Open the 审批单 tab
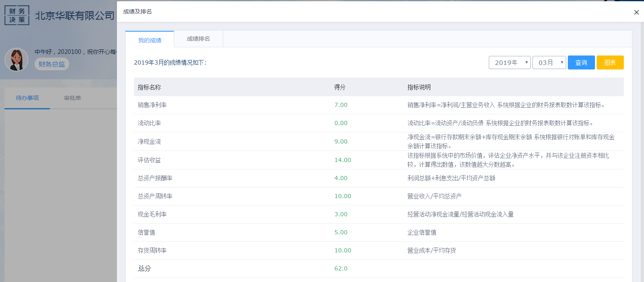The image size is (644, 282). (72, 98)
